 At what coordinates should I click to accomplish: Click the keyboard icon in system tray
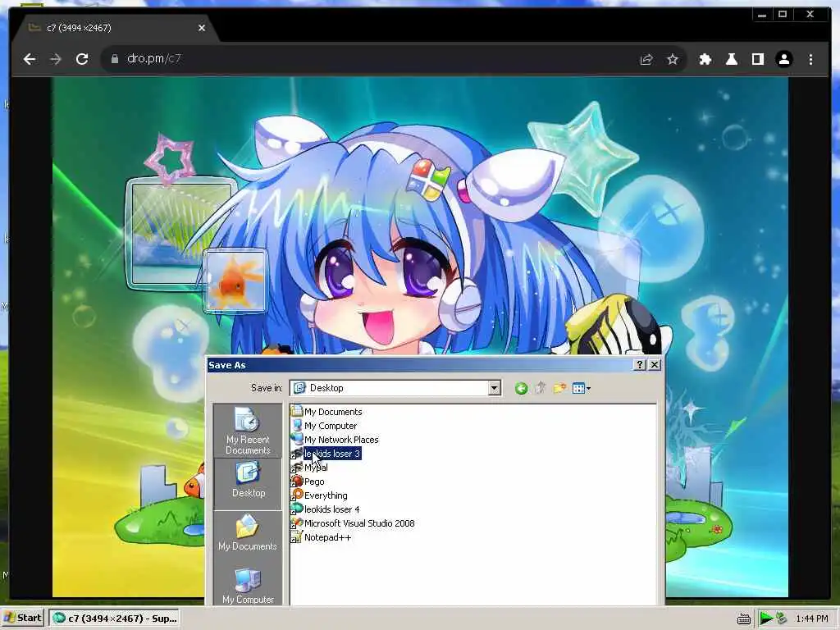(x=743, y=619)
